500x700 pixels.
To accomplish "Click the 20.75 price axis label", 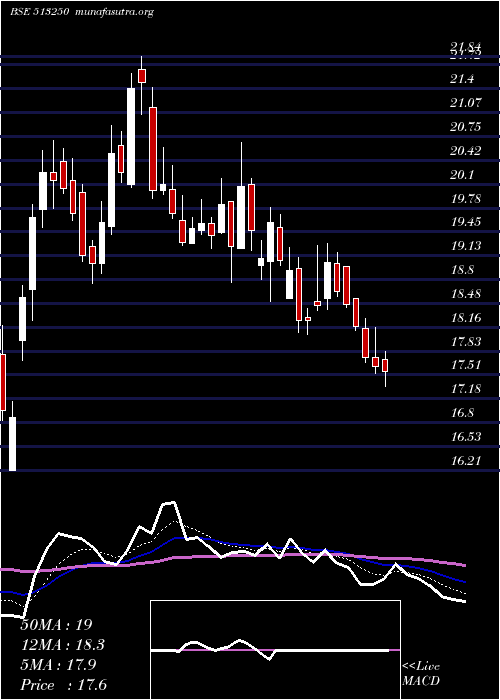I will point(466,127).
